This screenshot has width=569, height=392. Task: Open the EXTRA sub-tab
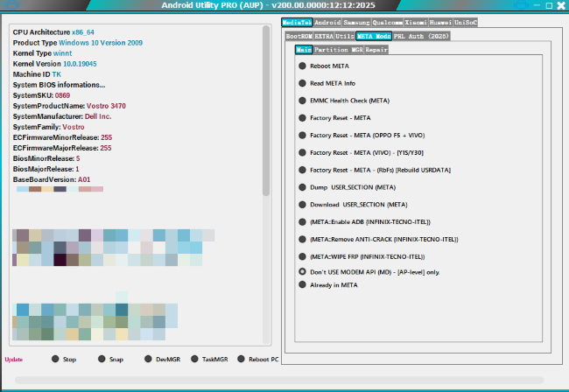[324, 36]
